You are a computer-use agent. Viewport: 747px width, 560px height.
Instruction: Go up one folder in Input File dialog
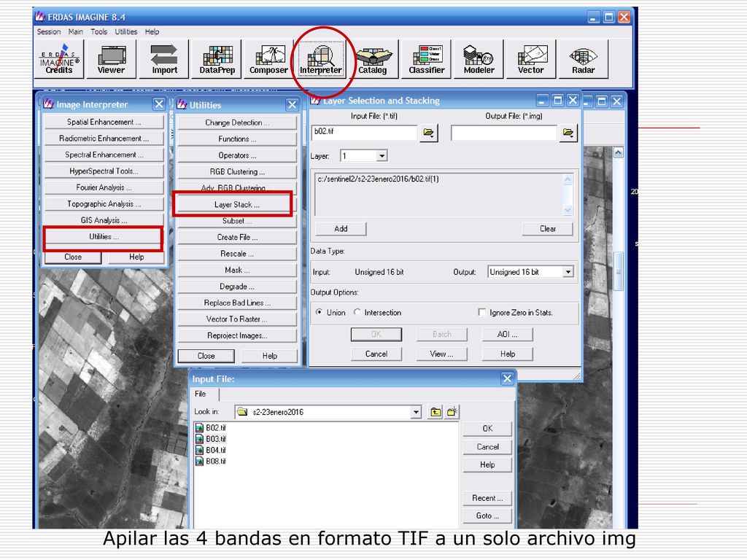(x=436, y=412)
